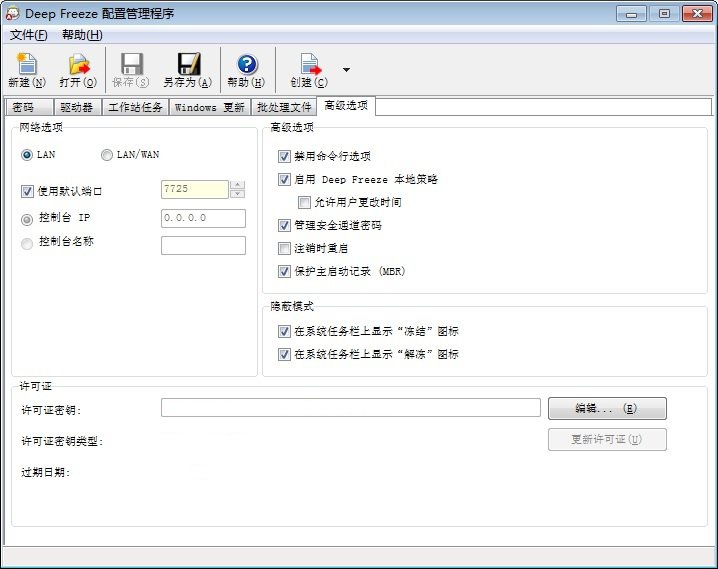
Task: Open the 文件(F) menu
Action: [28, 35]
